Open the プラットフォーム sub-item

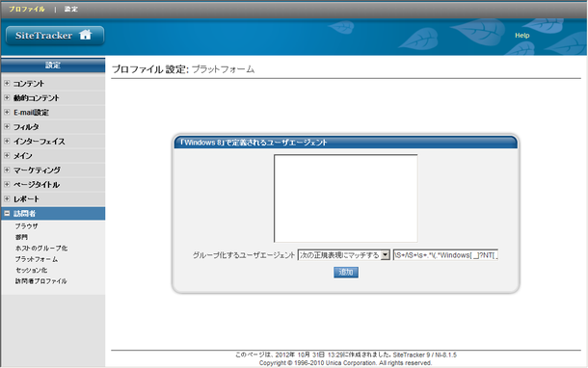(x=37, y=259)
